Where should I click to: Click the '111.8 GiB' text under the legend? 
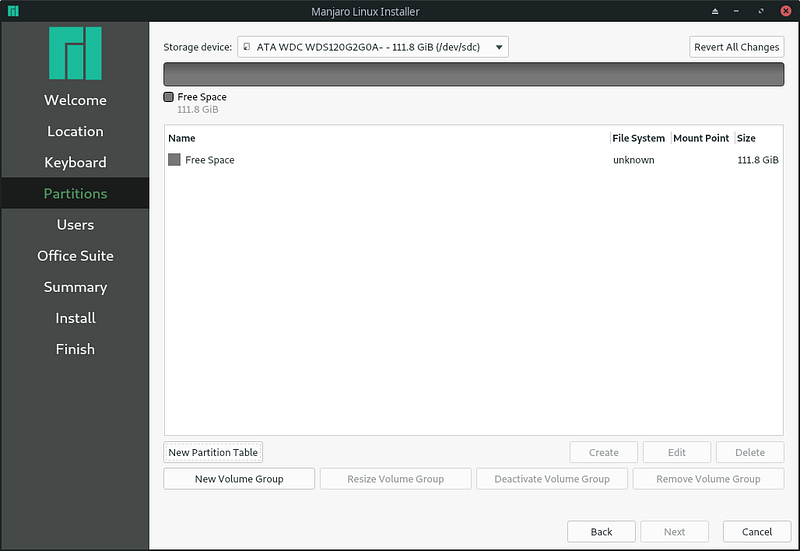[197, 109]
